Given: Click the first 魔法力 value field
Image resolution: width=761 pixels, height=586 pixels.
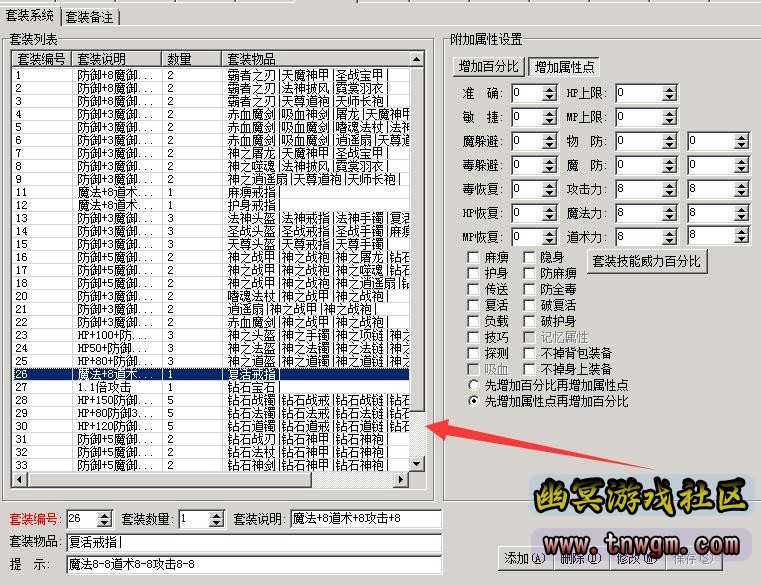Looking at the screenshot, I should [x=640, y=213].
